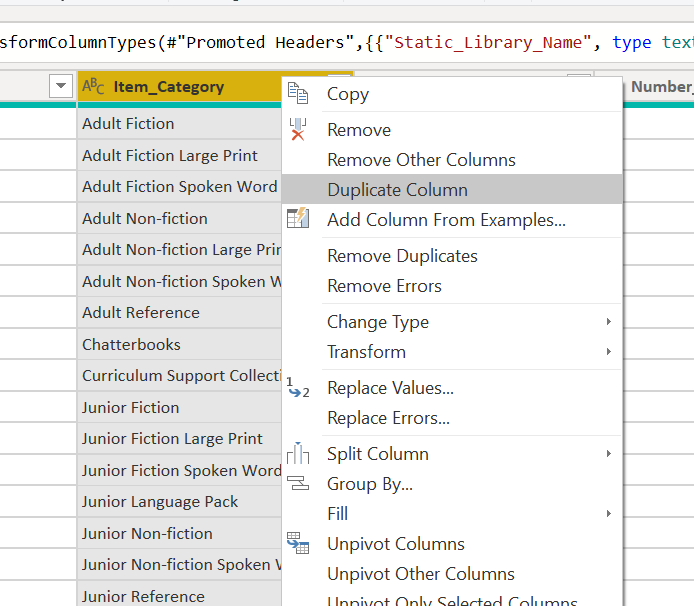694x606 pixels.
Task: Click the Copy icon in context menu
Action: tap(297, 93)
